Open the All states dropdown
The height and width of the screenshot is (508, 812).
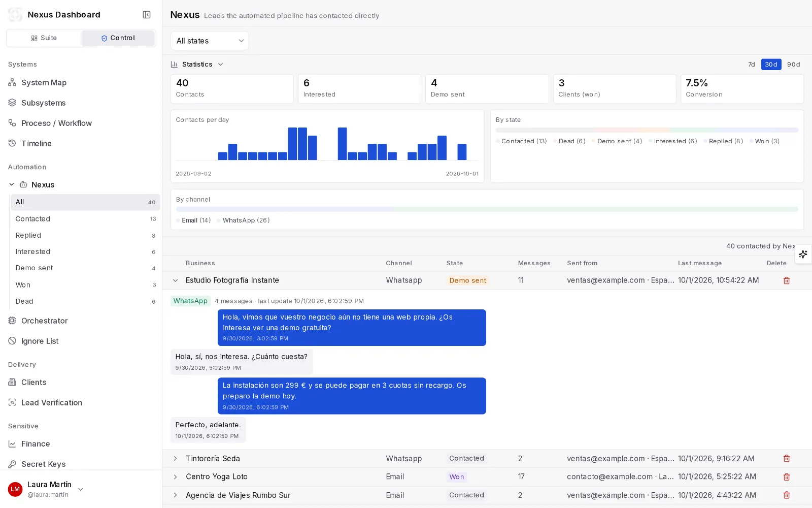210,41
